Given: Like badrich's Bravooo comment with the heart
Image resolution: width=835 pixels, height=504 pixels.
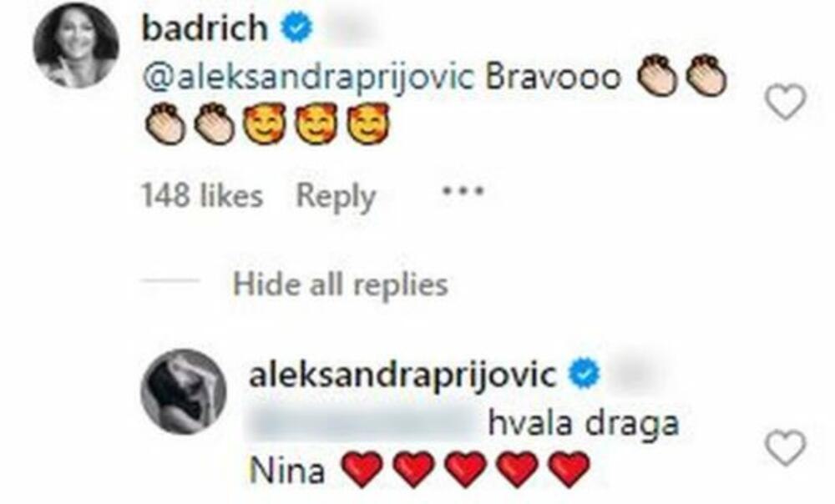Looking at the screenshot, I should click(x=786, y=102).
